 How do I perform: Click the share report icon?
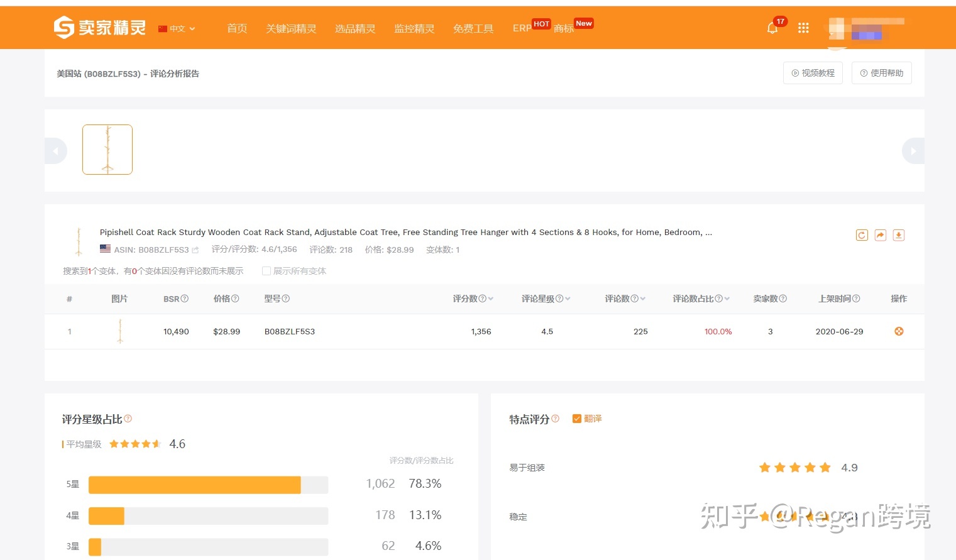[881, 235]
